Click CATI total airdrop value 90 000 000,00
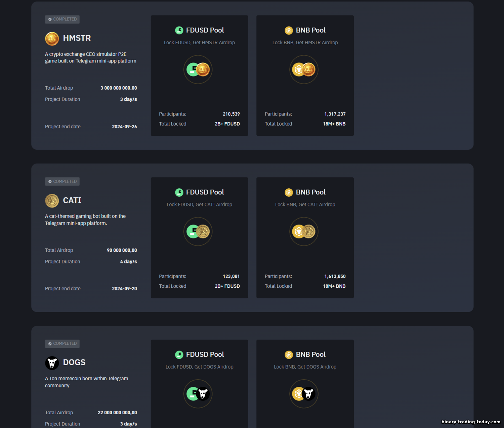This screenshot has height=428, width=504. pos(122,250)
